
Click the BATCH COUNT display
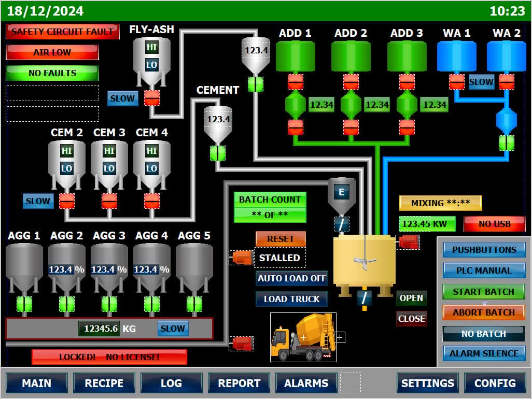point(270,207)
